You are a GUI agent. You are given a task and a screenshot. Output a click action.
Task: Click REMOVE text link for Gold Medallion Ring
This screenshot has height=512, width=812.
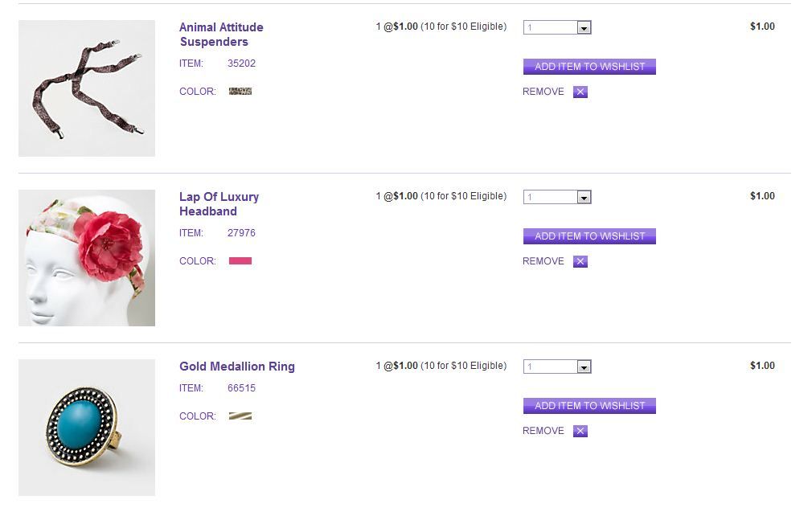click(543, 431)
